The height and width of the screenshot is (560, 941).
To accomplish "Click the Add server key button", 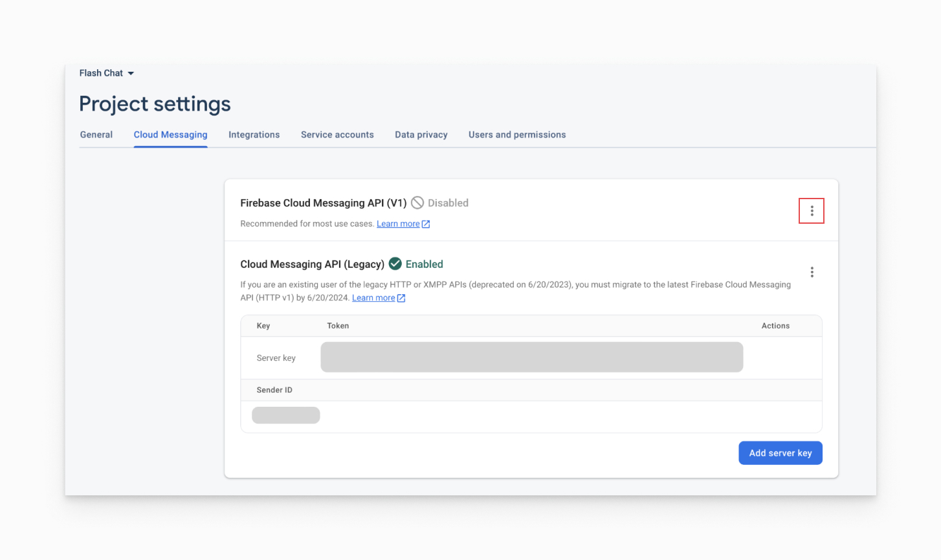I will [780, 453].
